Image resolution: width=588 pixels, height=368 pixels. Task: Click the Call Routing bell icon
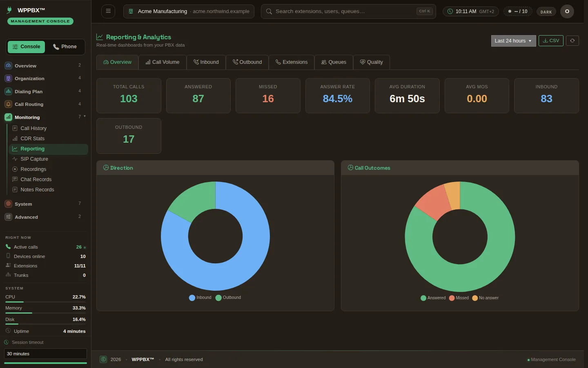(8, 104)
